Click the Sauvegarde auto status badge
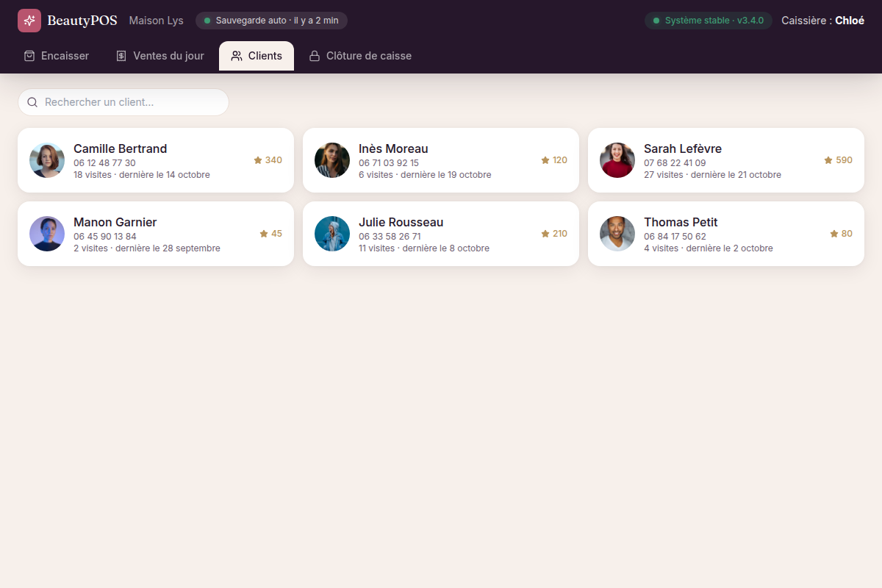 click(x=271, y=21)
